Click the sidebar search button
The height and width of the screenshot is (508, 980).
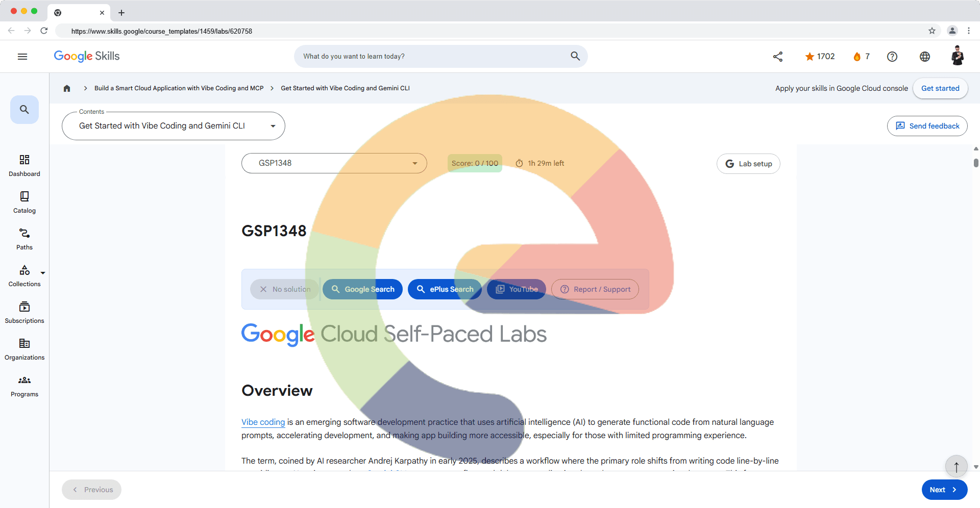[x=24, y=110]
